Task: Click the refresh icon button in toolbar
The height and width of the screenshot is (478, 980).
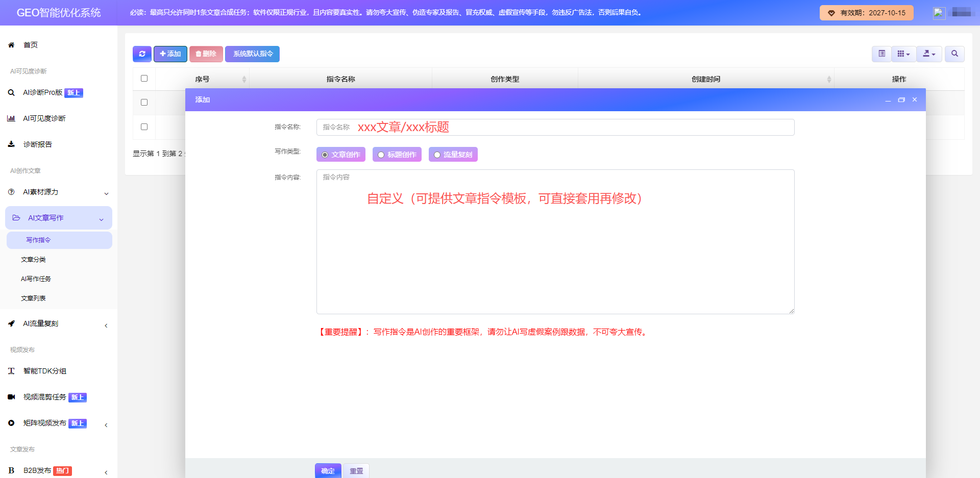Action: pyautogui.click(x=142, y=54)
